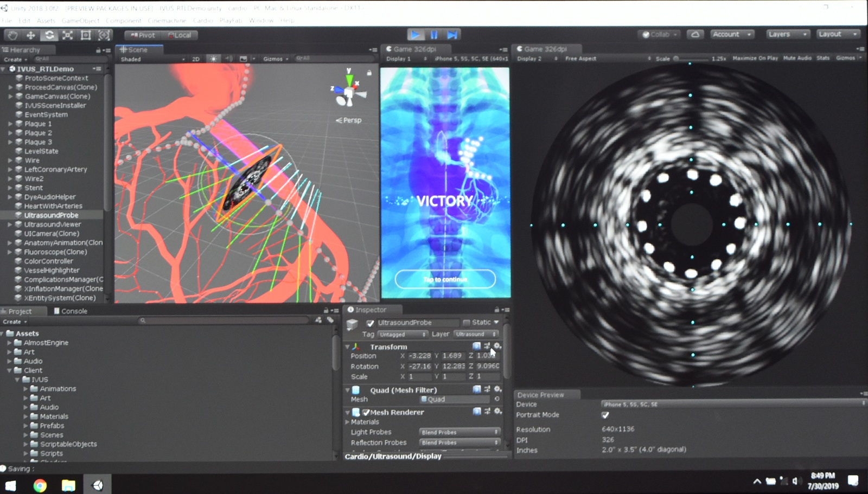The width and height of the screenshot is (868, 494).
Task: Select the Hand tool in toolbar
Action: pyautogui.click(x=12, y=35)
